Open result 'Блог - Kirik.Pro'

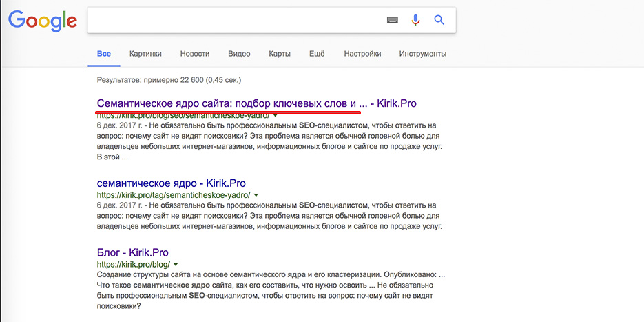click(133, 252)
